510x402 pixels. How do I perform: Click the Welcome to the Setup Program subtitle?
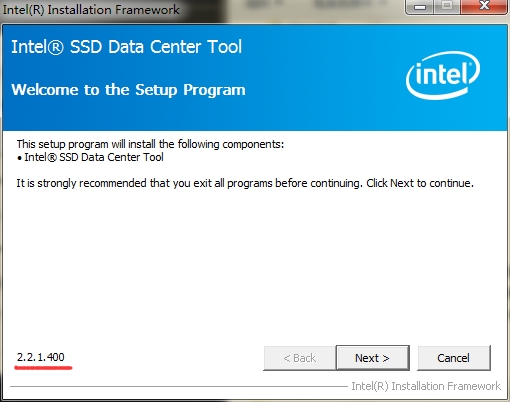(x=128, y=90)
